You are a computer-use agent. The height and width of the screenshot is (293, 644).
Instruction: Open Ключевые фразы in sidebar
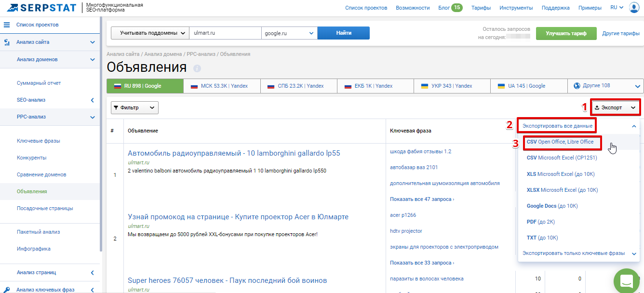39,141
